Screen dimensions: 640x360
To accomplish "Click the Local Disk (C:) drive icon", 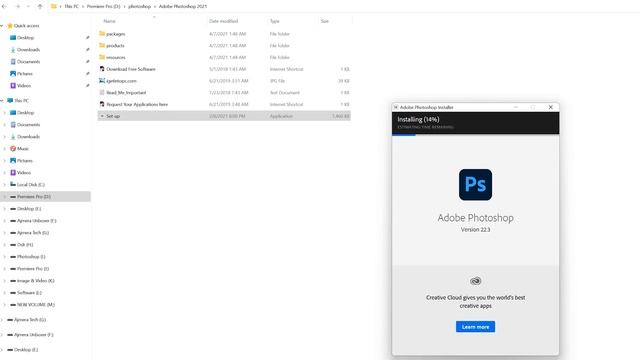I will [x=13, y=184].
